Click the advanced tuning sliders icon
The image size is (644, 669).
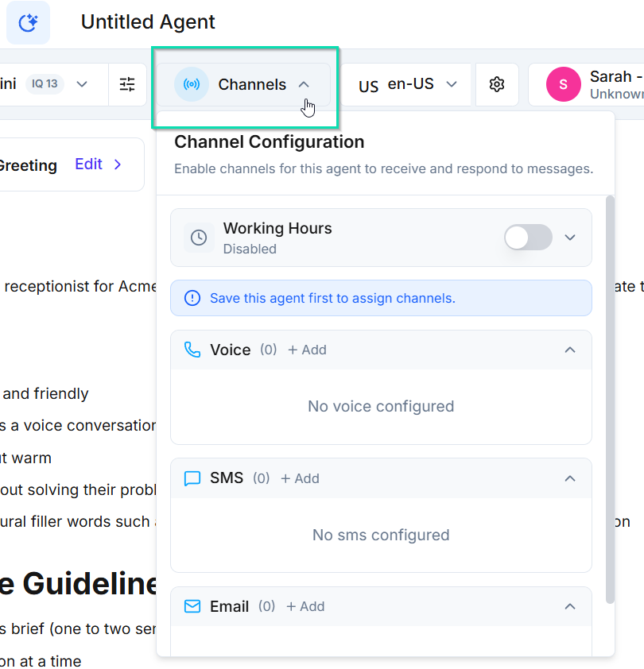pyautogui.click(x=127, y=84)
